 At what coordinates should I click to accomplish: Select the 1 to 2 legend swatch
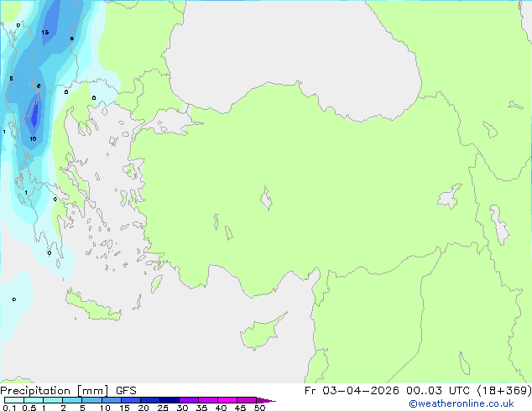tap(53, 400)
